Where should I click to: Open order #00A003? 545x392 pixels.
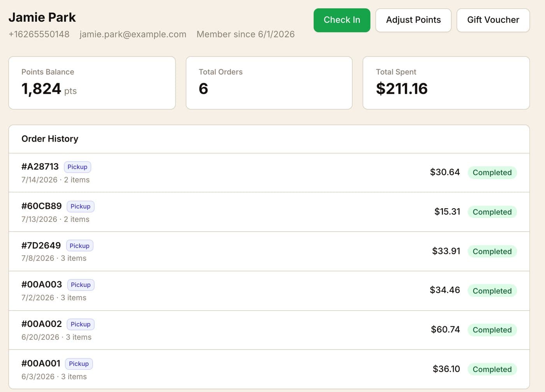[x=269, y=291]
